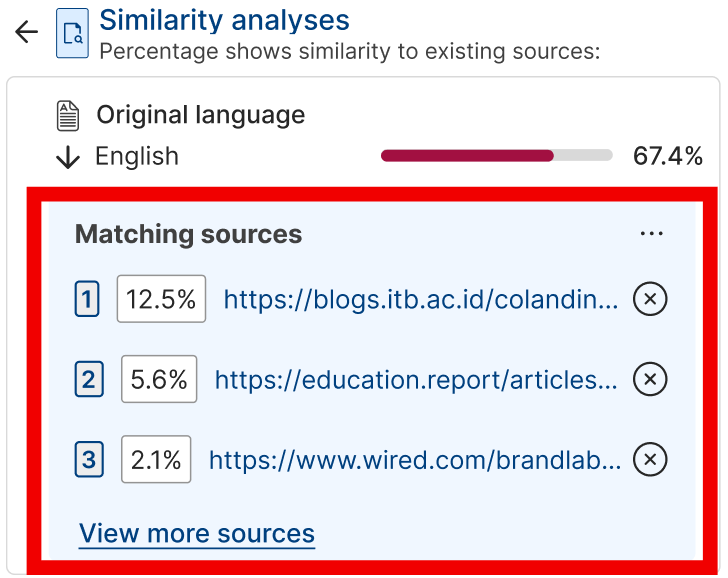The image size is (728, 578).
Task: Select source number 1 badge
Action: tap(87, 299)
